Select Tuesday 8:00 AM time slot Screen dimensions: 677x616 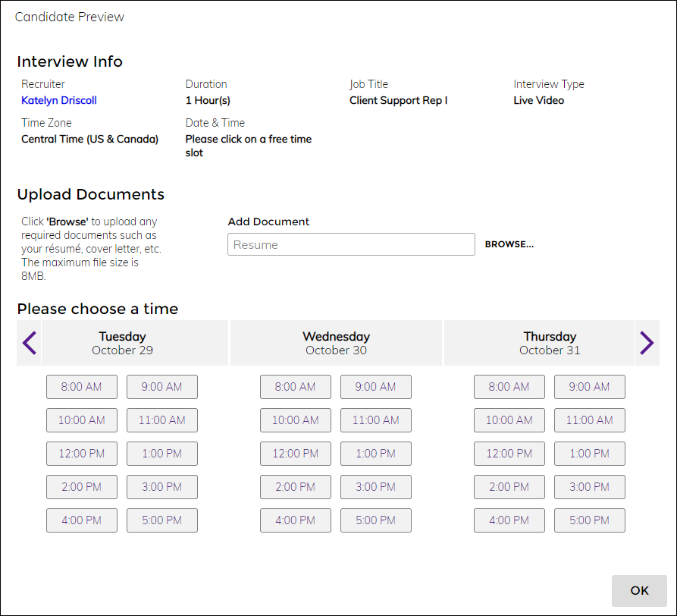[82, 387]
